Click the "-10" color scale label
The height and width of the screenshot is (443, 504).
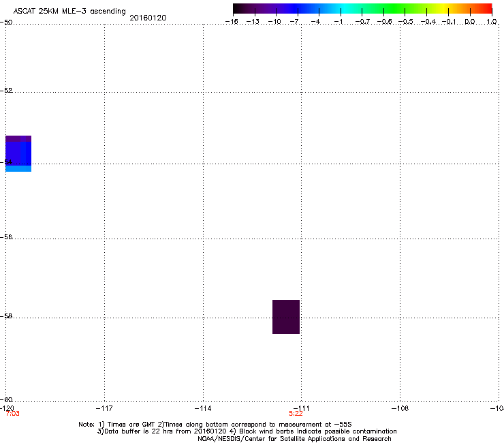274,22
